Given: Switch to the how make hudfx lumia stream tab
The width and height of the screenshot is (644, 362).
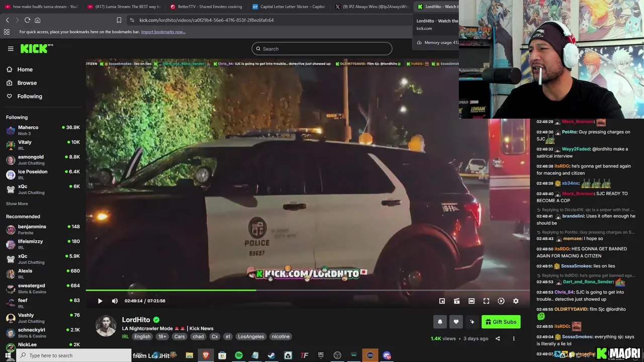Looking at the screenshot, I should click(x=41, y=7).
